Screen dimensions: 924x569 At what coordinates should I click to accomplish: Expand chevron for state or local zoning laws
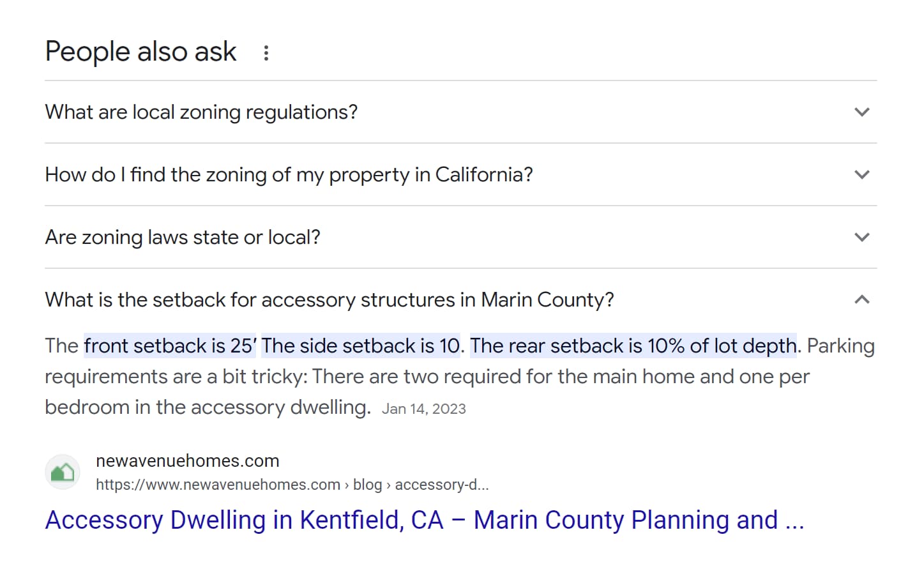point(861,238)
